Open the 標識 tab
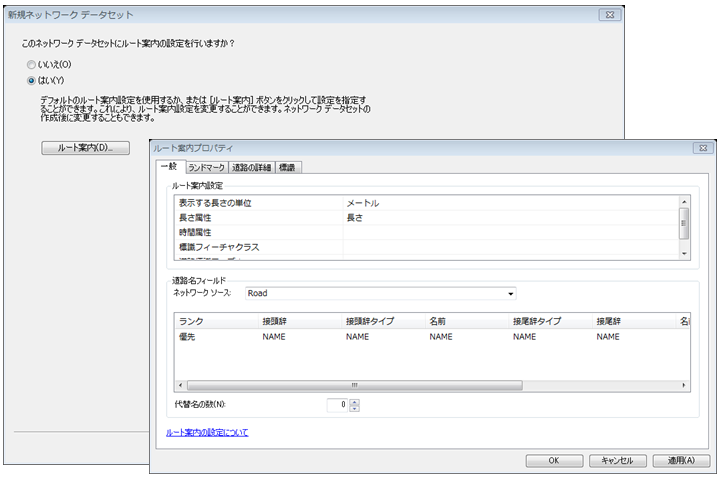Image resolution: width=721 pixels, height=481 pixels. point(287,167)
